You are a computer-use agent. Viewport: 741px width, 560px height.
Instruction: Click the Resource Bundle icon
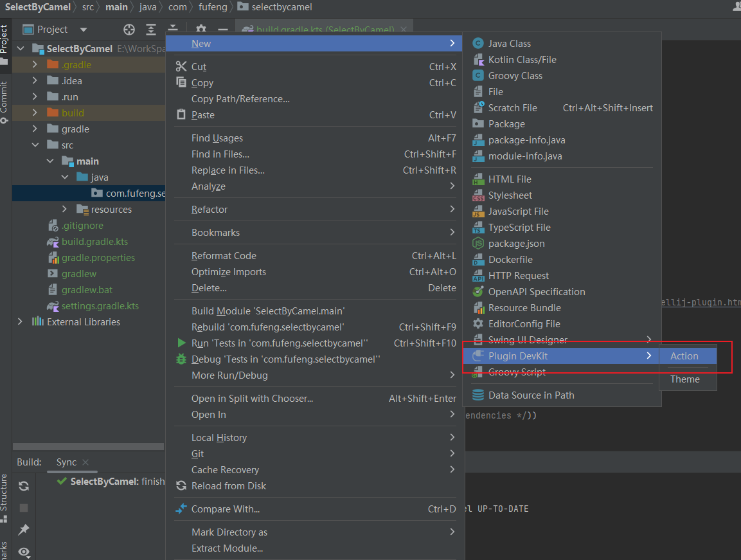coord(478,308)
